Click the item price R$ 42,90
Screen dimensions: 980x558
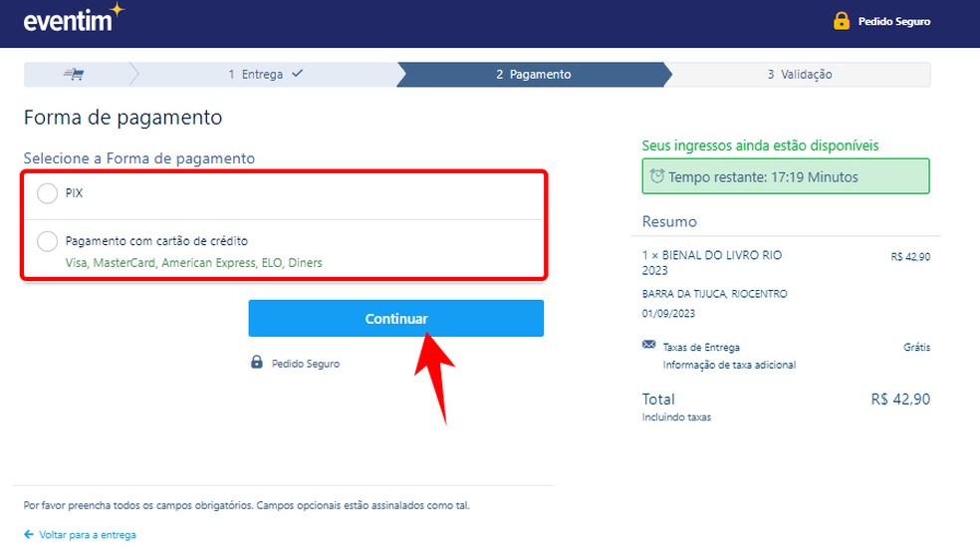tap(910, 256)
